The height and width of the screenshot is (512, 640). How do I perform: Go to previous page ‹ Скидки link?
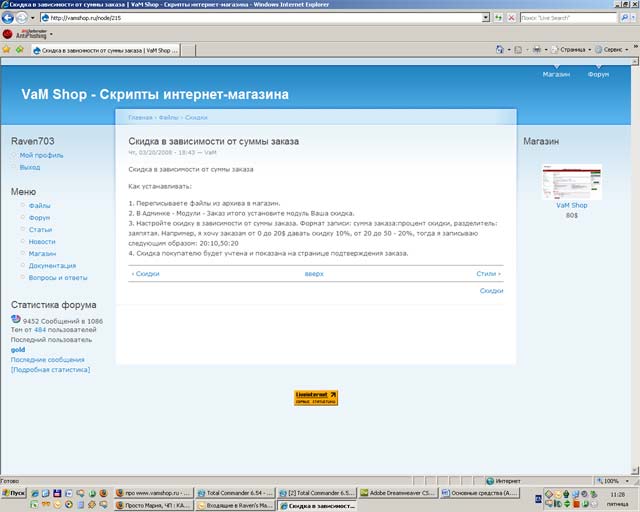145,274
